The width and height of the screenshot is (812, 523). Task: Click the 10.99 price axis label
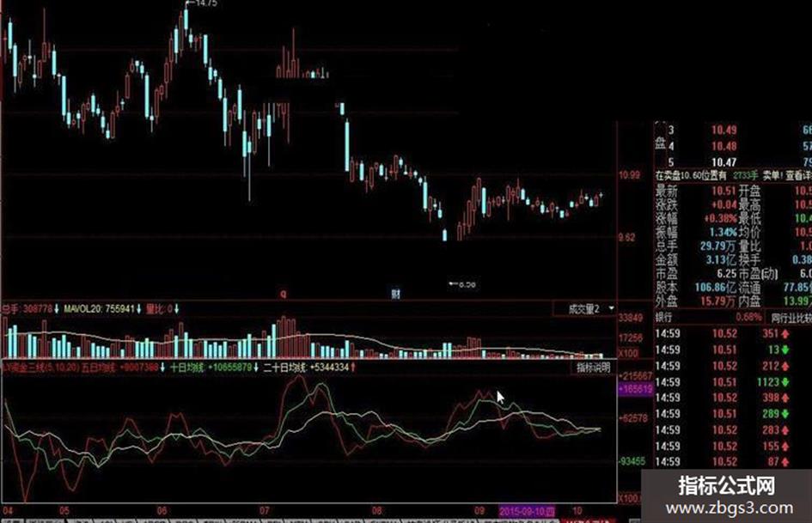[629, 175]
